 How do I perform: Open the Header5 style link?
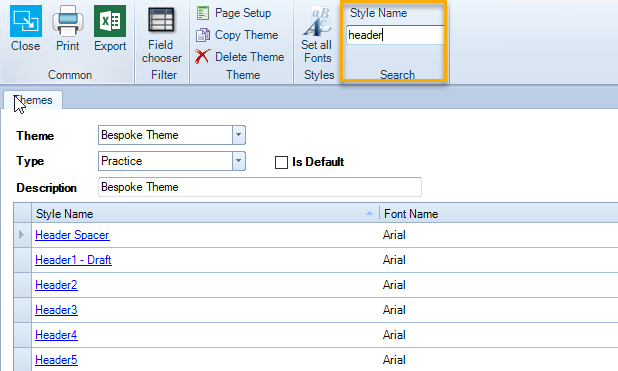(x=56, y=360)
